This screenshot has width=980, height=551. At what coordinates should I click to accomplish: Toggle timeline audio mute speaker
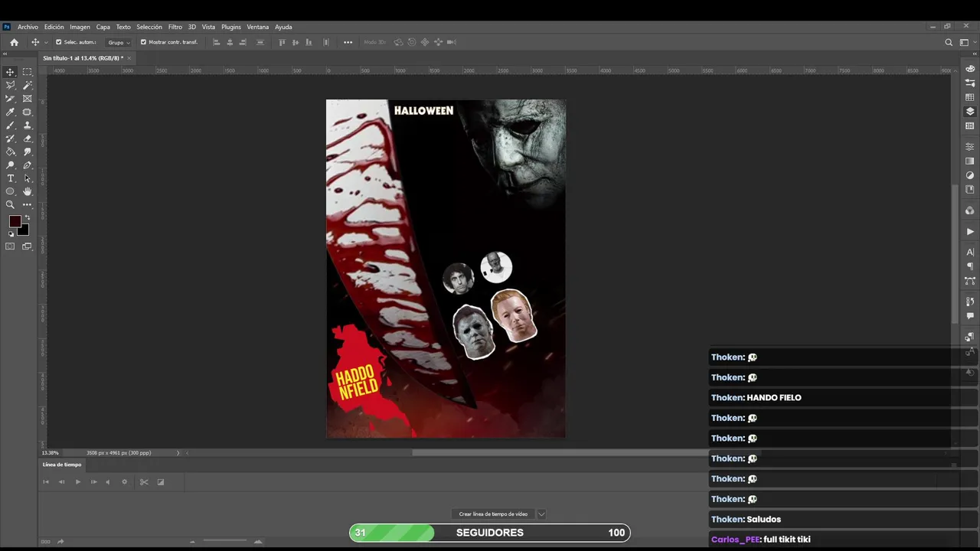[108, 482]
